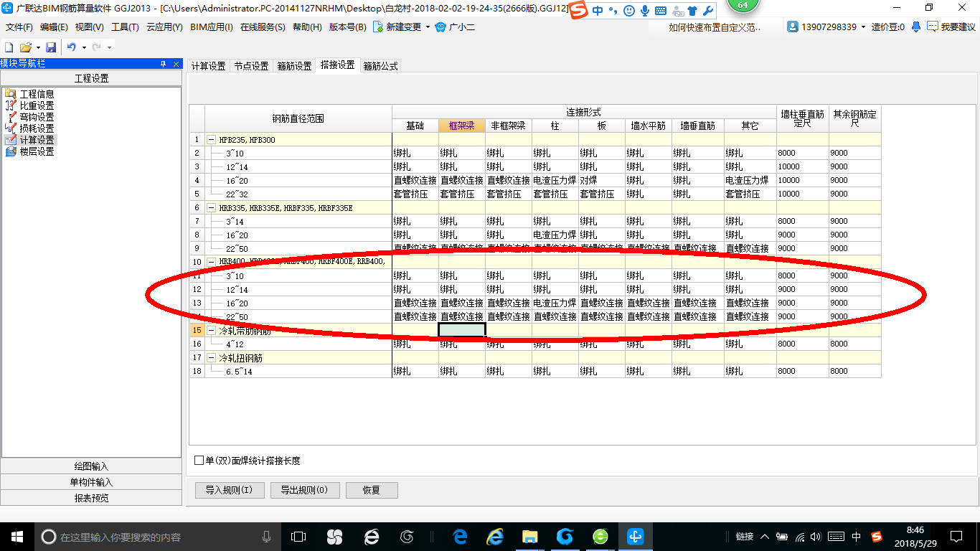Click the 工程设置 panel header
Image resolution: width=980 pixels, height=551 pixels.
click(x=91, y=78)
